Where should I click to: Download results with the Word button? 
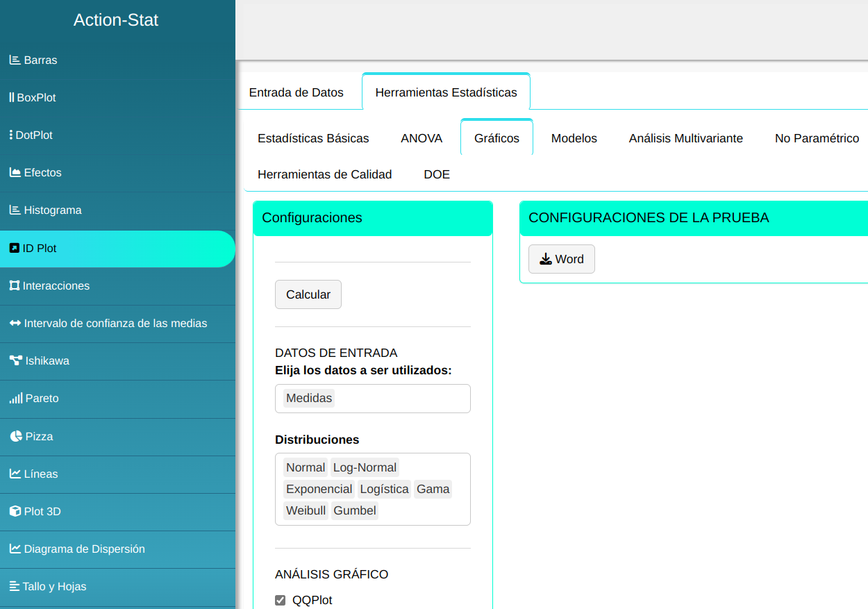[561, 259]
